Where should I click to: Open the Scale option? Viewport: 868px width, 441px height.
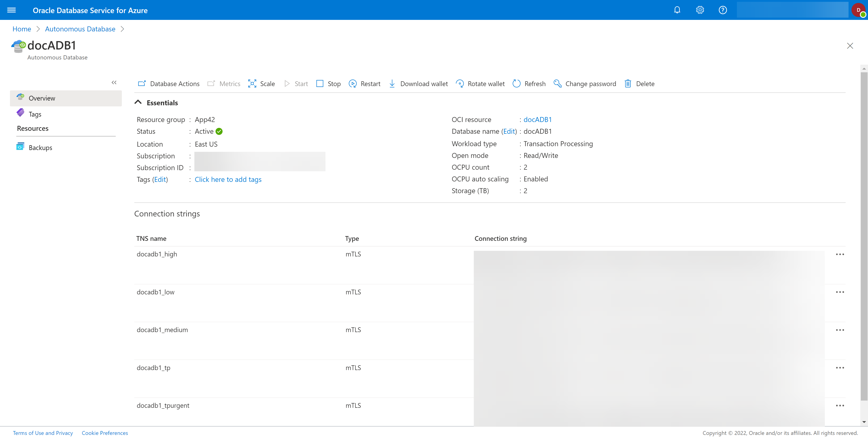262,84
